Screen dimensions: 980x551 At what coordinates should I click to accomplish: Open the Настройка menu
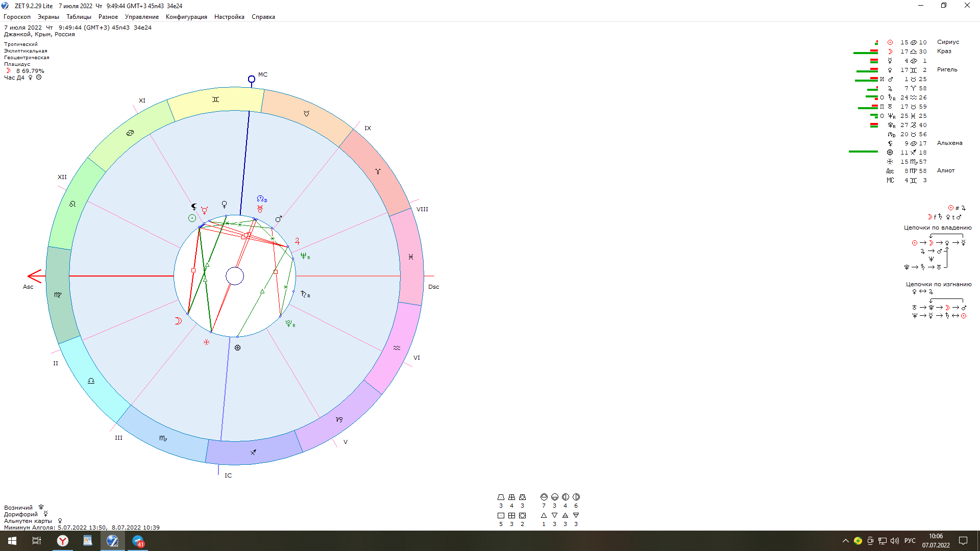229,17
